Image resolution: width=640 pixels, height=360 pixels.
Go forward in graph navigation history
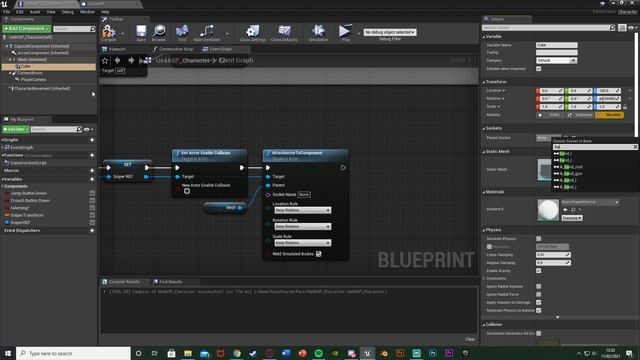(131, 60)
